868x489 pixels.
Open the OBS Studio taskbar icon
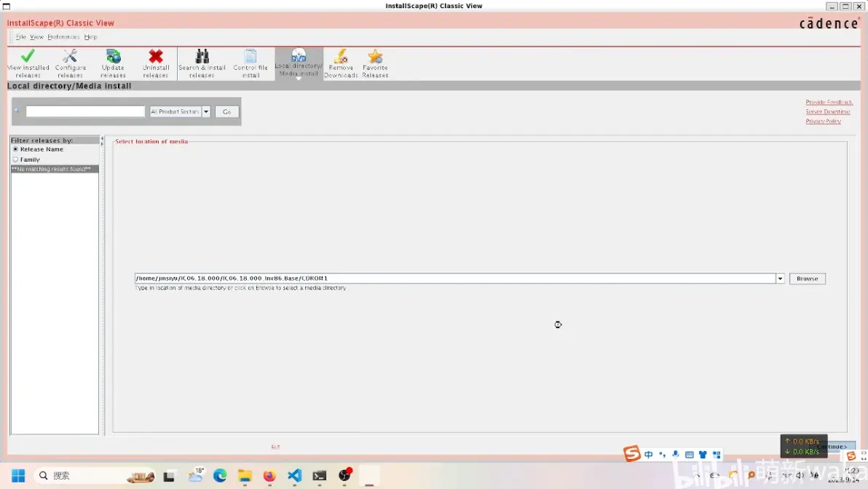[345, 475]
